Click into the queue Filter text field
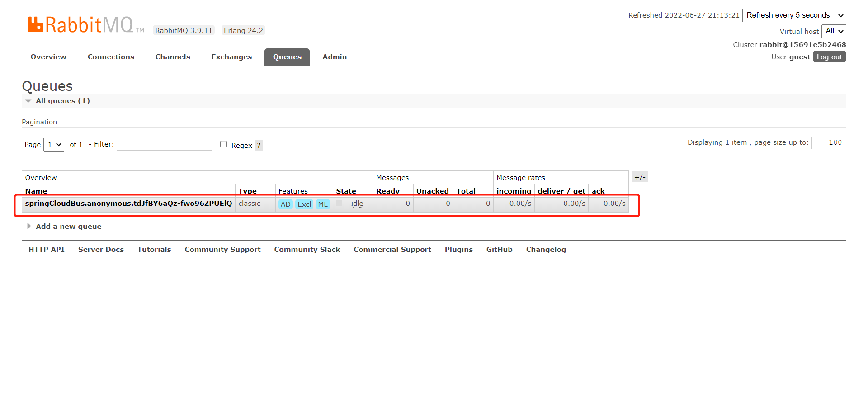The height and width of the screenshot is (408, 868). [x=164, y=144]
